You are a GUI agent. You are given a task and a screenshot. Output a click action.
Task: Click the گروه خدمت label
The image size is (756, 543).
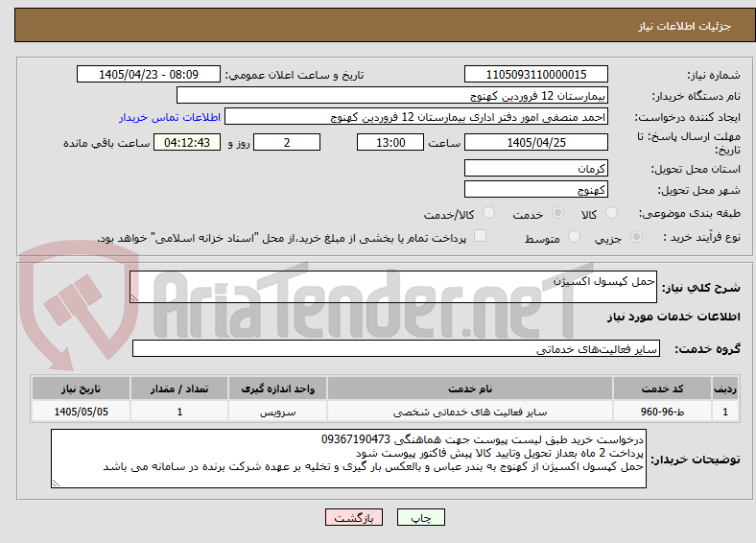click(707, 348)
